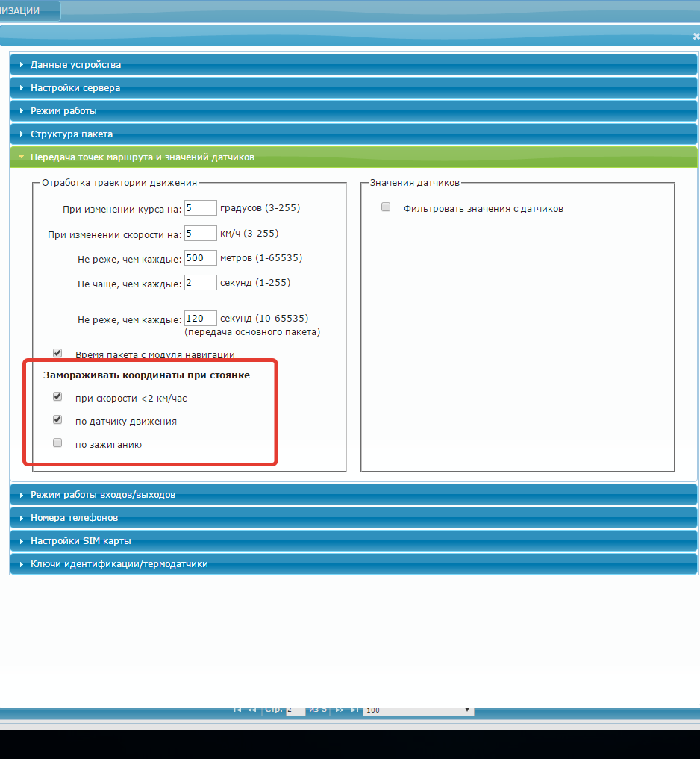Open 'Режим работы' accordion section
The image size is (700, 759).
(x=63, y=111)
